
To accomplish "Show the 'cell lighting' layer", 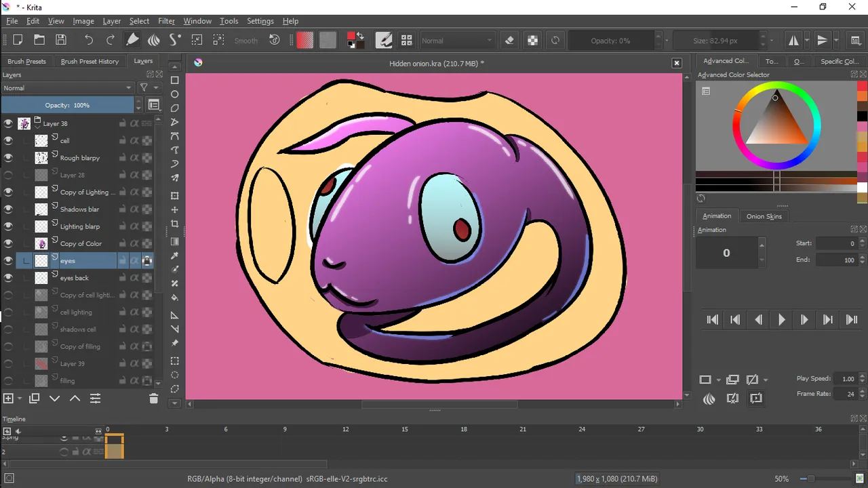I will click(8, 312).
